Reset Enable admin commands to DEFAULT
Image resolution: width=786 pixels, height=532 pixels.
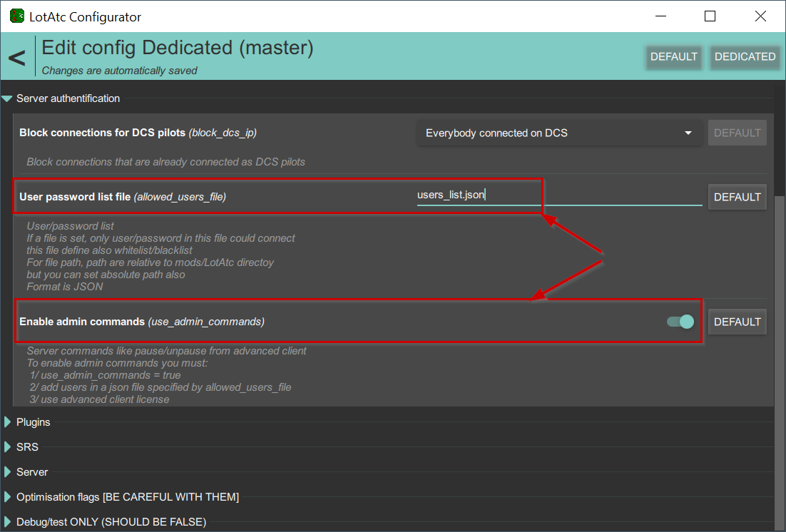point(737,322)
